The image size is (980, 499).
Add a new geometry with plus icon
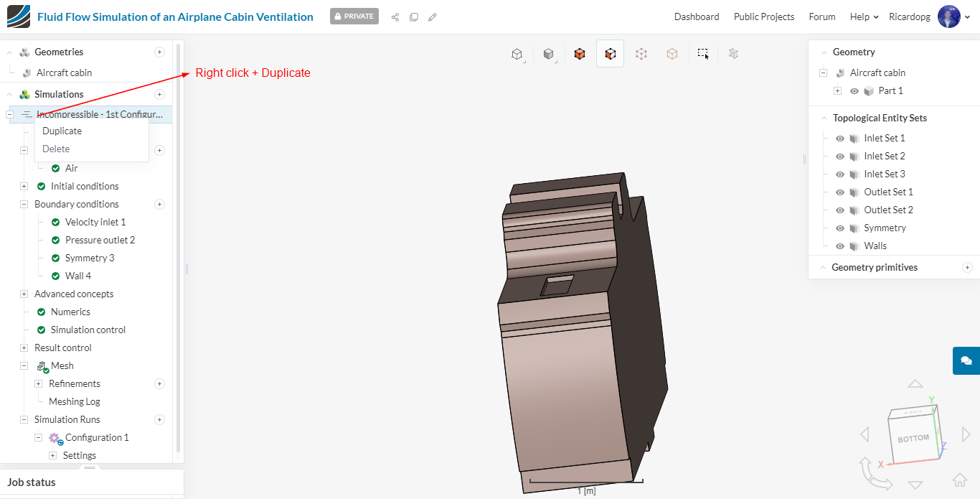click(160, 52)
